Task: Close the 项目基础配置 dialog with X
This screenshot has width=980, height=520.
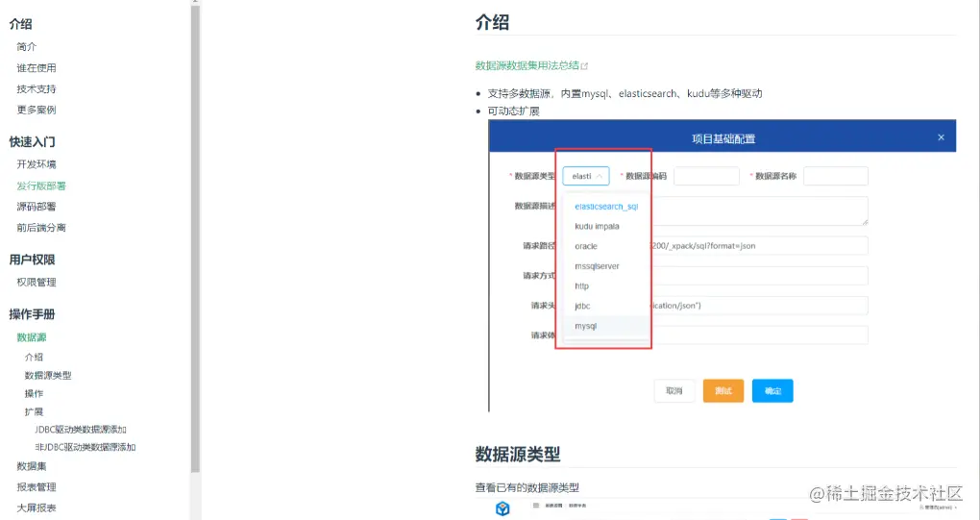Action: pyautogui.click(x=941, y=137)
